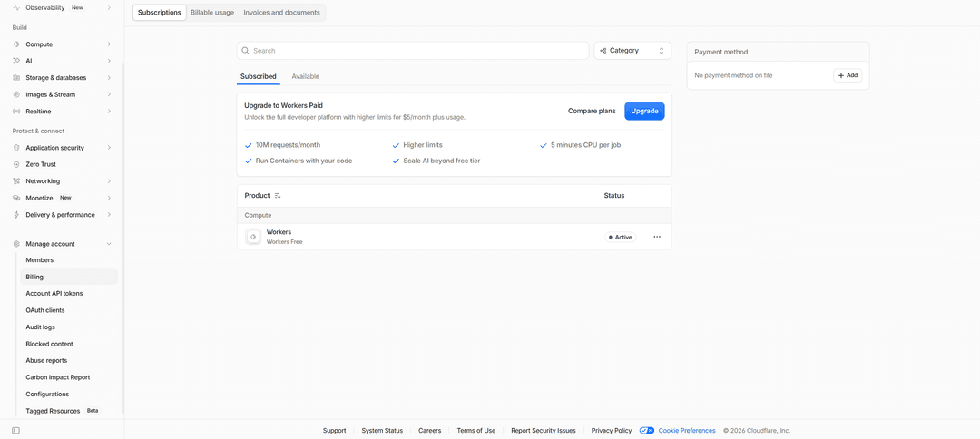Open Invoices and documents tab
This screenshot has height=439, width=980.
282,13
